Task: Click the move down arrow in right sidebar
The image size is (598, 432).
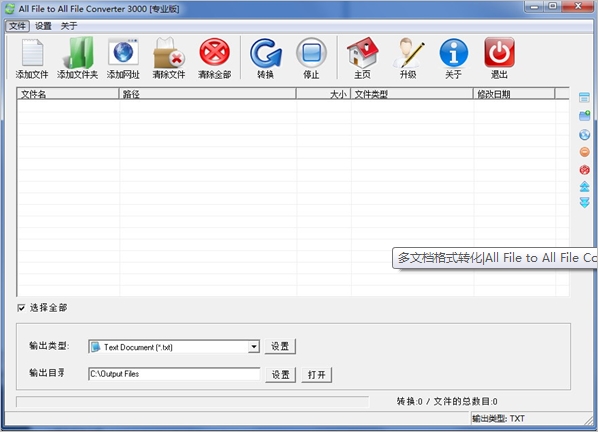Action: coord(584,202)
